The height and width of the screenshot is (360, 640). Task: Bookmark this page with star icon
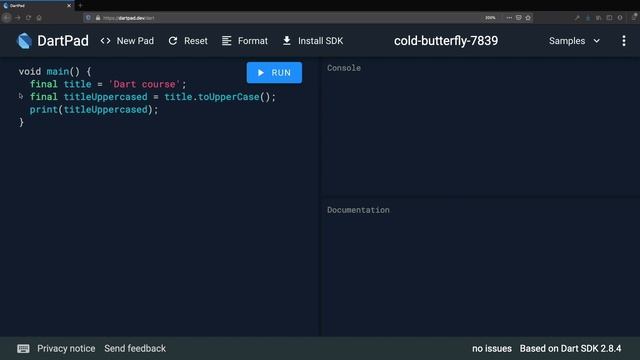(528, 18)
